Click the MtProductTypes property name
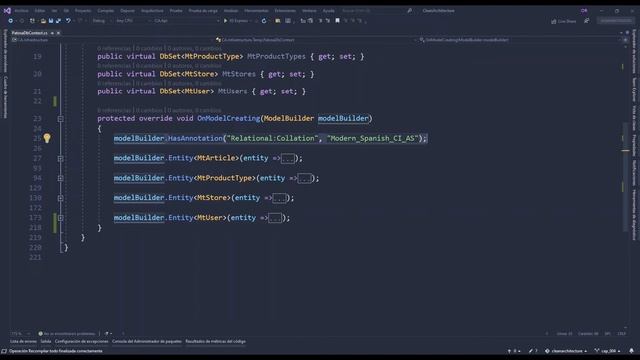 [x=276, y=57]
